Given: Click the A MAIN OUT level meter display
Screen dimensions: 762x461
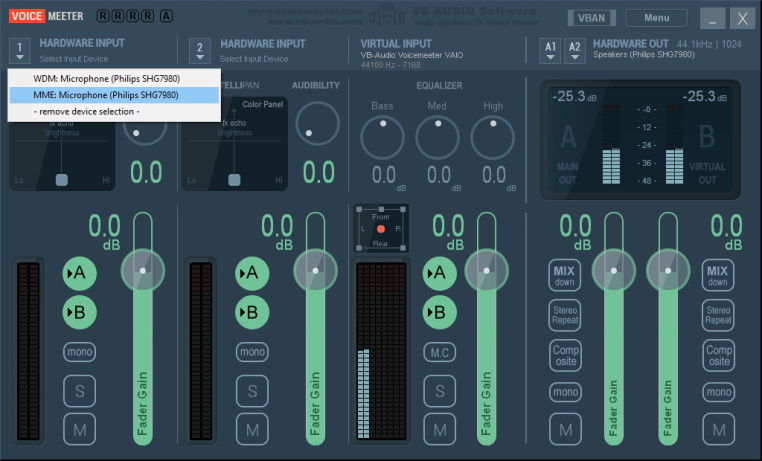Looking at the screenshot, I should pyautogui.click(x=611, y=145).
